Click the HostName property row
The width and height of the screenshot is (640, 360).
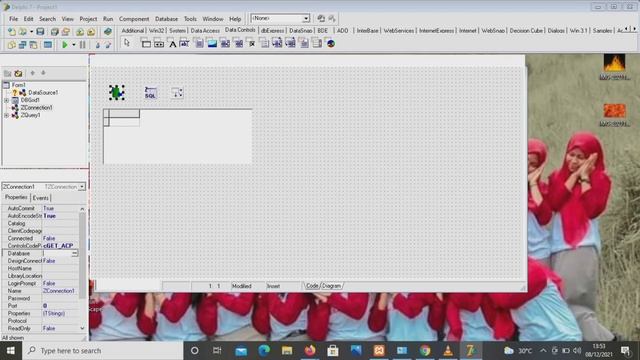pyautogui.click(x=40, y=269)
